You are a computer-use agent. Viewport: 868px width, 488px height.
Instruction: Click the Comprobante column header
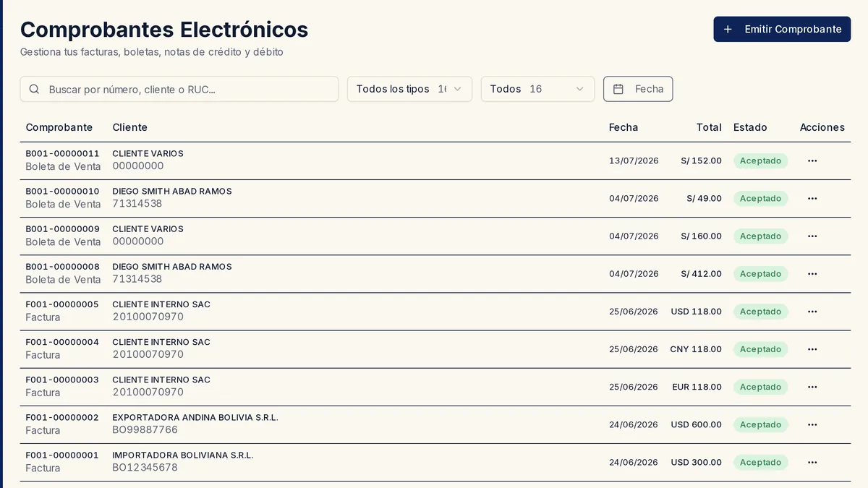pos(59,127)
